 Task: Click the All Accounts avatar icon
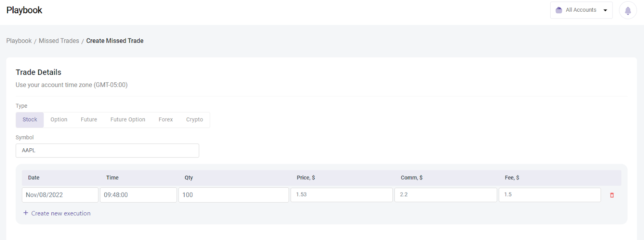click(559, 10)
